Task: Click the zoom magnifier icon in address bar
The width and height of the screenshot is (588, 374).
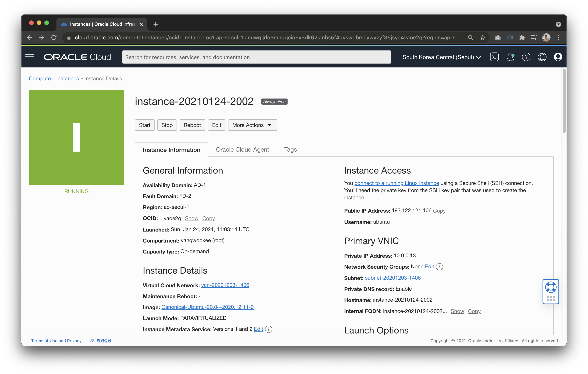Action: 470,37
